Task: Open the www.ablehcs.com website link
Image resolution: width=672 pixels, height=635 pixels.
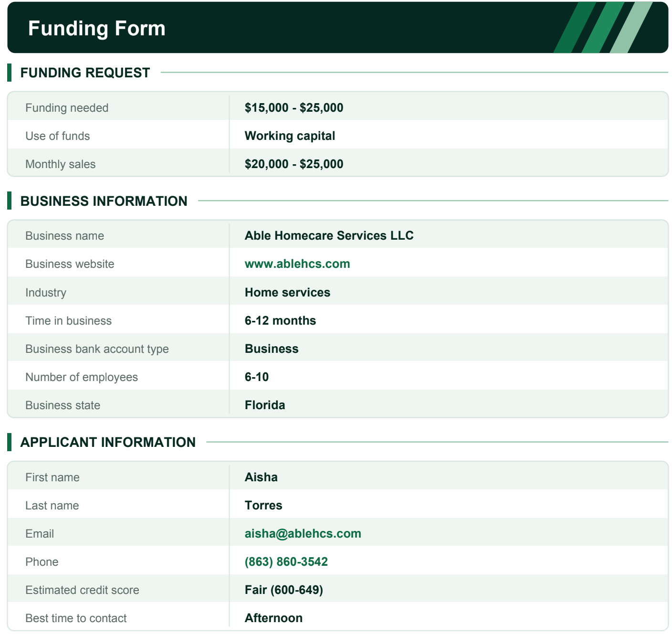Action: (297, 264)
